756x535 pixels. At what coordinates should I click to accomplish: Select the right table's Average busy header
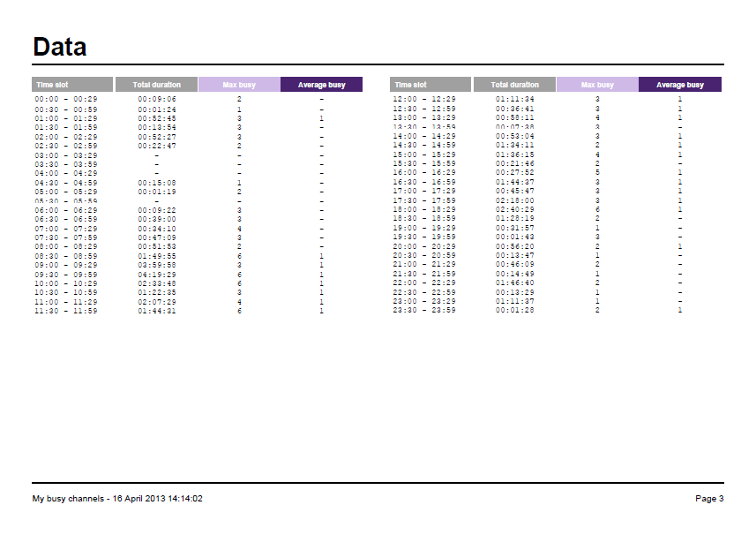click(680, 85)
